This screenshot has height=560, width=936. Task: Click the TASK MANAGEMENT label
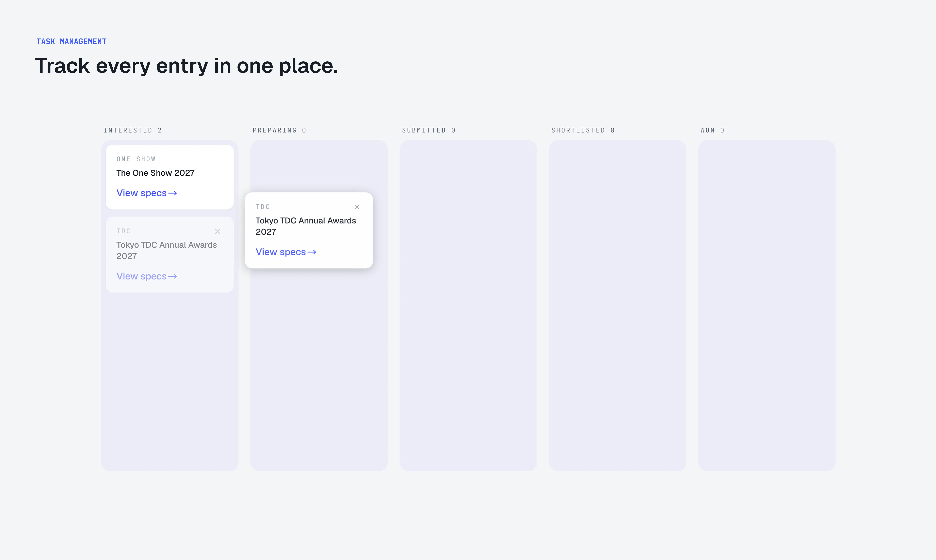click(x=71, y=42)
